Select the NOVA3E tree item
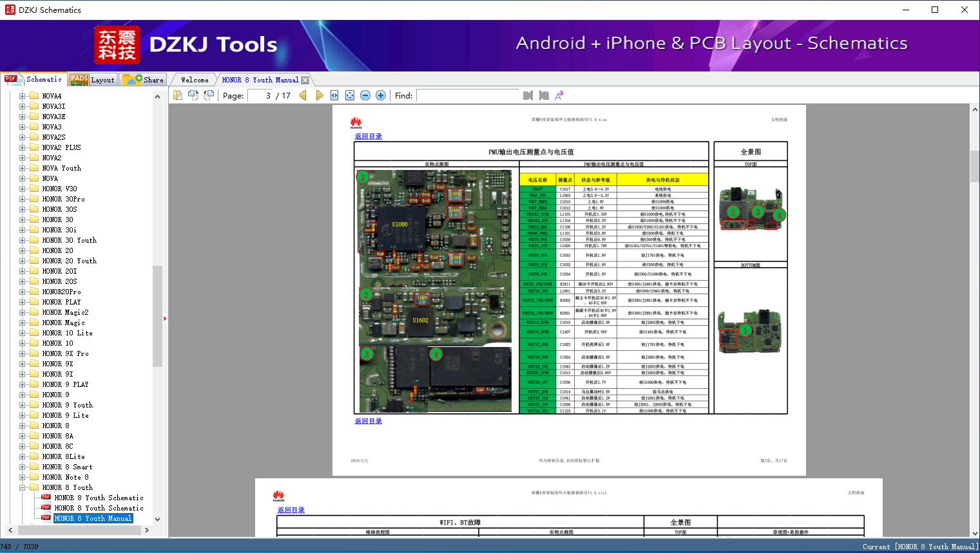The image size is (980, 553). (x=53, y=117)
